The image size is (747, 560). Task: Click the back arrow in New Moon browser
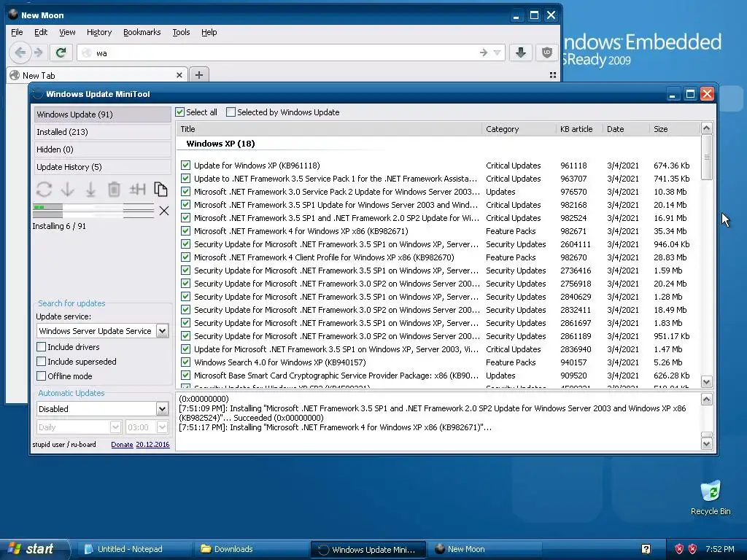point(20,52)
